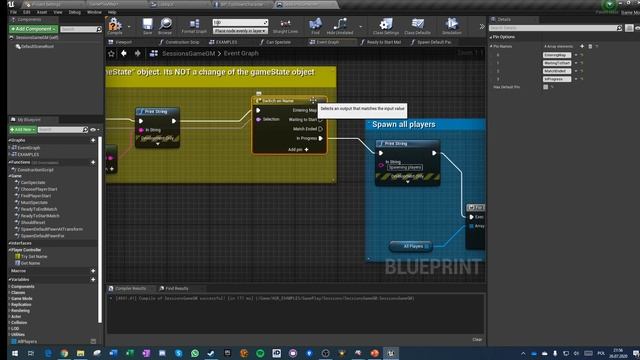Image resolution: width=640 pixels, height=360 pixels.
Task: Click the My Blueprint search field
Action: (x=62, y=130)
